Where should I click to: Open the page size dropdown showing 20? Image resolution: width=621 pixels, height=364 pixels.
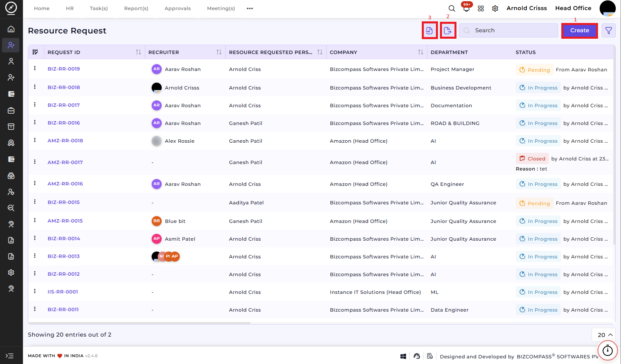[604, 335]
